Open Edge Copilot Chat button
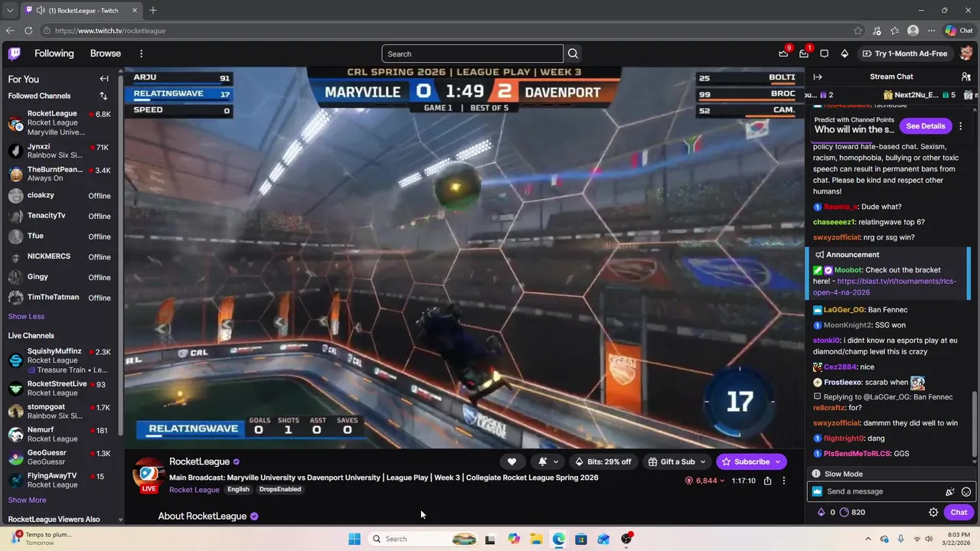Image resolution: width=980 pixels, height=551 pixels. pyautogui.click(x=959, y=31)
